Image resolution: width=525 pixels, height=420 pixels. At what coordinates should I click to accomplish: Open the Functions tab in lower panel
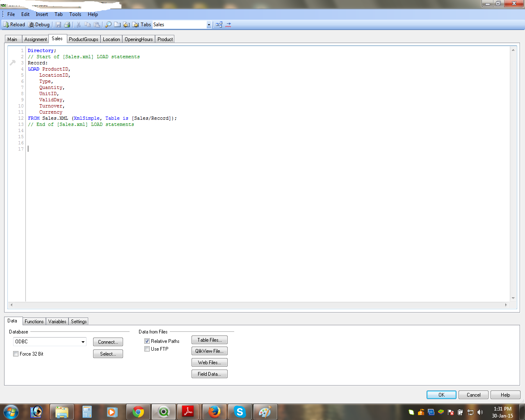pos(34,322)
